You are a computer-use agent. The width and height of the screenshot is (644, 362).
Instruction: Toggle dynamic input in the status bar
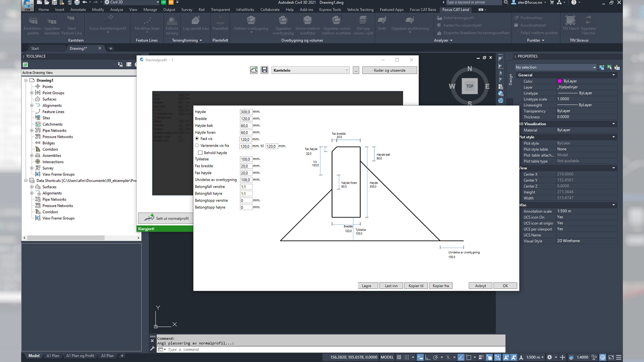click(x=420, y=357)
